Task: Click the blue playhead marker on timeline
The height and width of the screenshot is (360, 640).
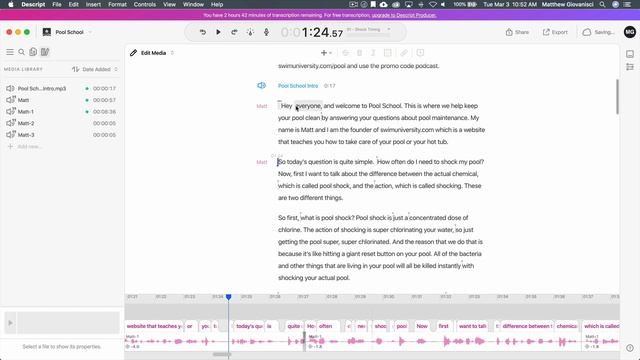Action: (x=229, y=297)
